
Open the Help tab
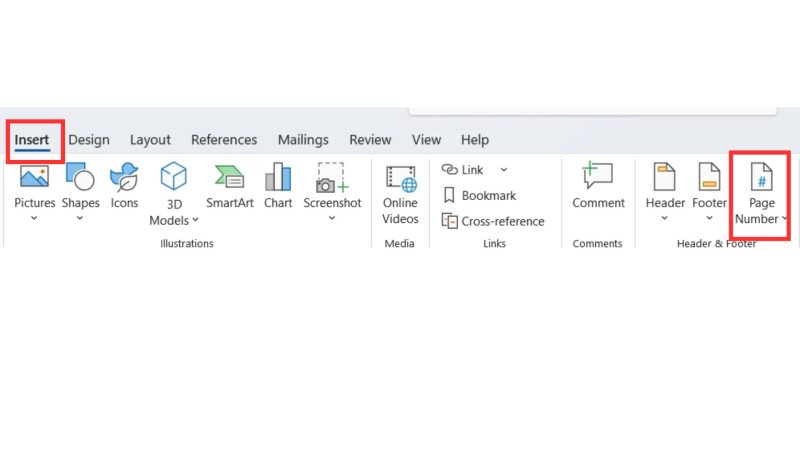pyautogui.click(x=474, y=140)
